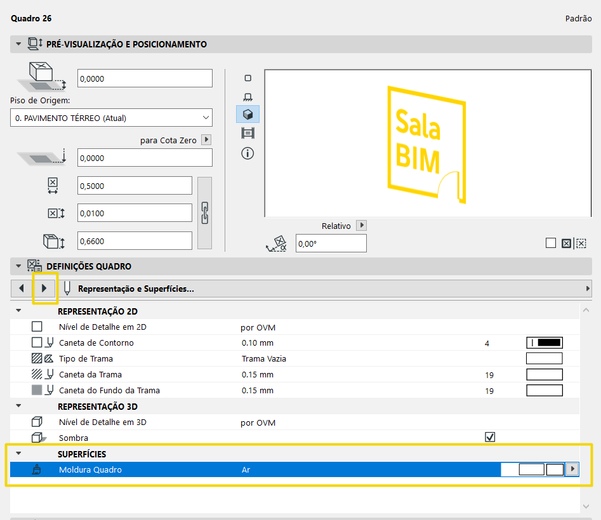Click the para Cota Zero arrow button

(206, 140)
